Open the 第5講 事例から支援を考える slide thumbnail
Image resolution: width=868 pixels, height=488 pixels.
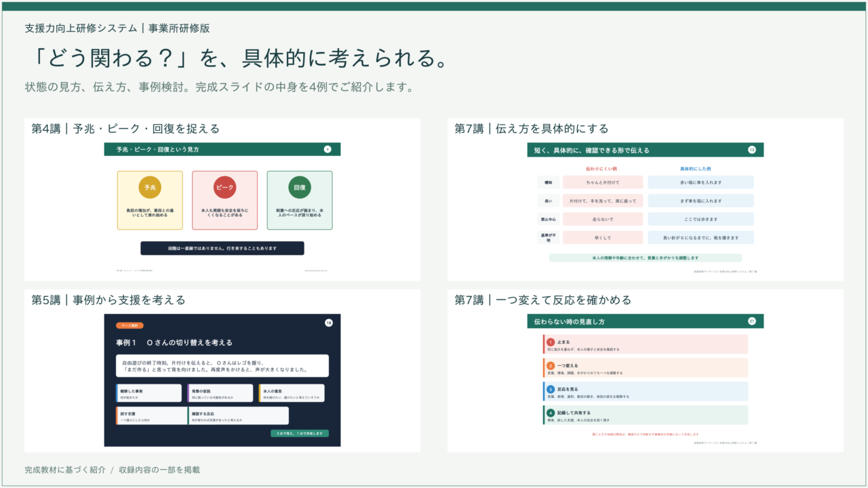tap(222, 380)
